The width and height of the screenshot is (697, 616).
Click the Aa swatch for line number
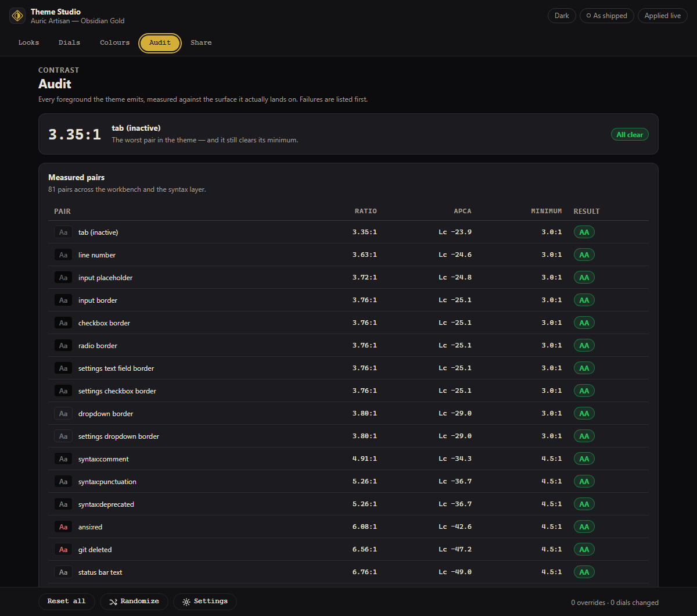63,255
